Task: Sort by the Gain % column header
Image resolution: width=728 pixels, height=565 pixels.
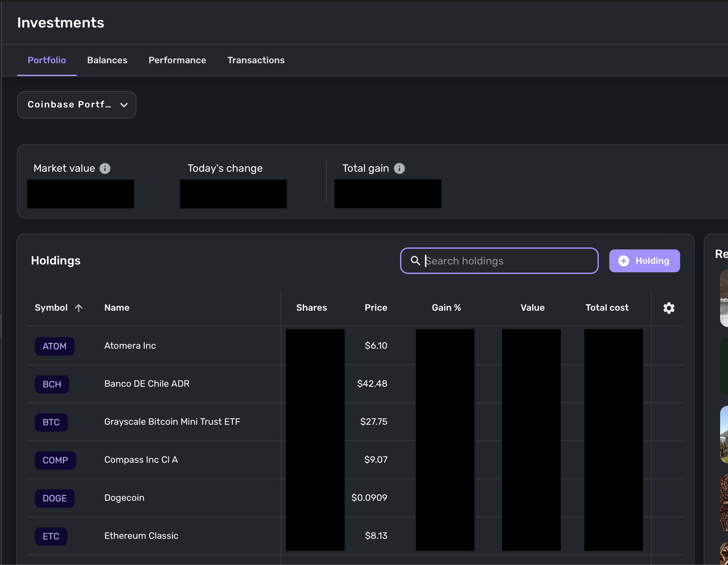Action: tap(446, 307)
